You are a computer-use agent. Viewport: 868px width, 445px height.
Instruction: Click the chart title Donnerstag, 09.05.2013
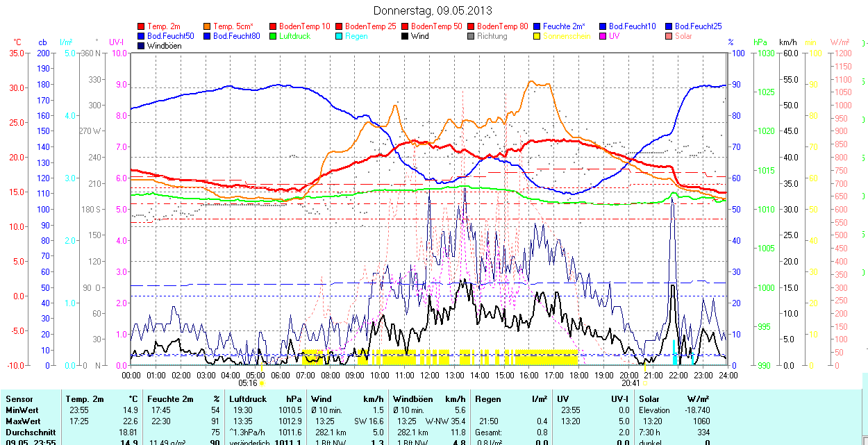433,10
